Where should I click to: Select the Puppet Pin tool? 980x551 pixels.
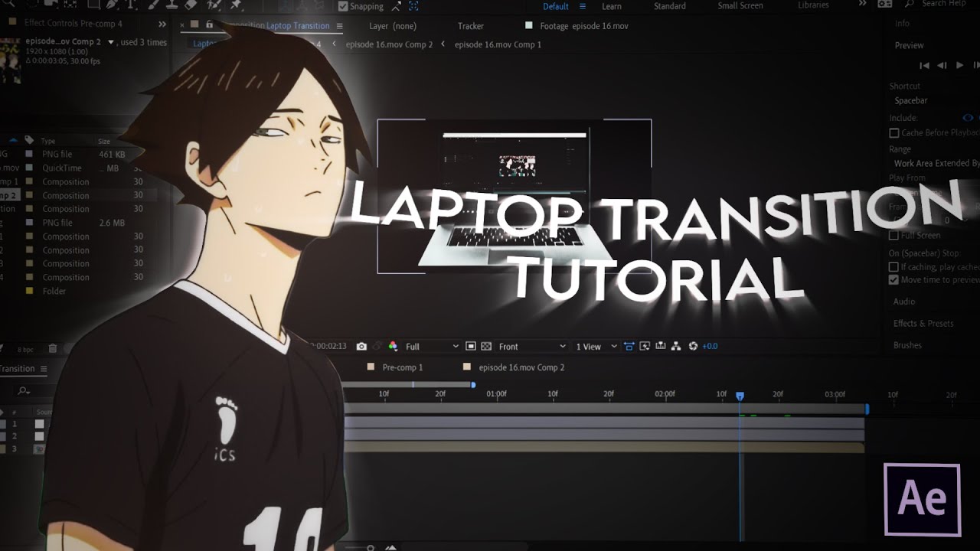pyautogui.click(x=236, y=5)
